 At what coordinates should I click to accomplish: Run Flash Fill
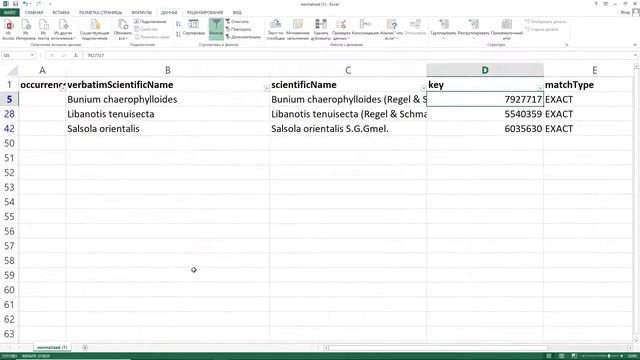coord(298,30)
